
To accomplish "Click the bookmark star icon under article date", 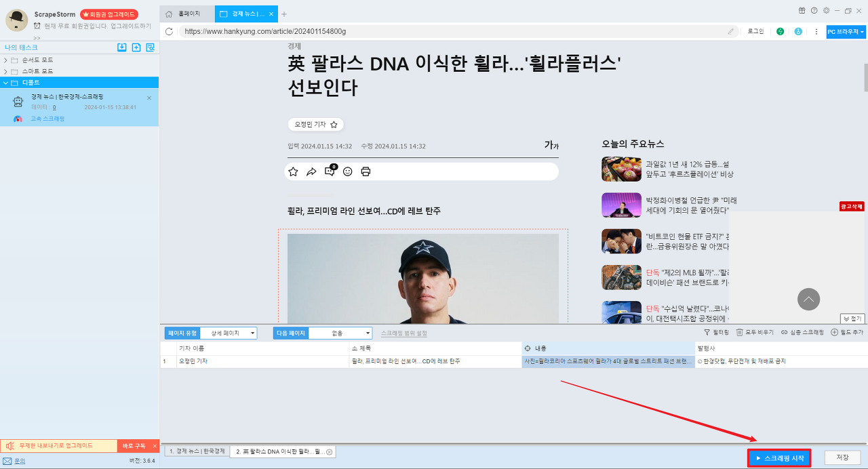I will click(293, 171).
